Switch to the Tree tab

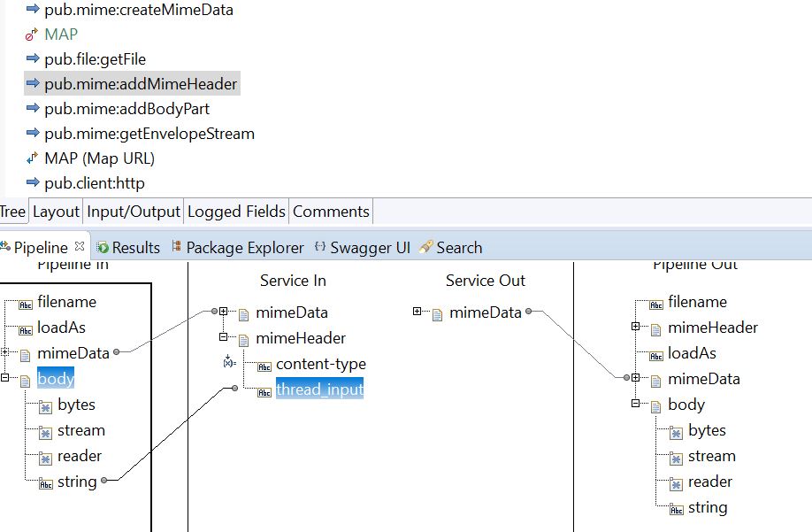tap(12, 212)
